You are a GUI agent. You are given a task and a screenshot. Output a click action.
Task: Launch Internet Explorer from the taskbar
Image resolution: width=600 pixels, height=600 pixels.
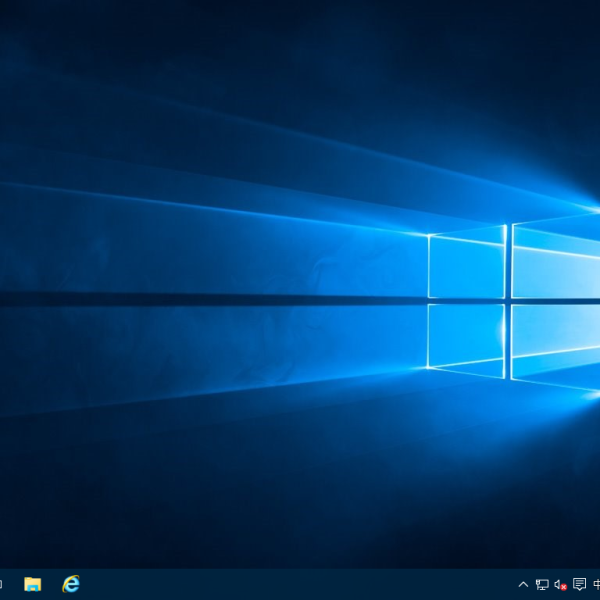(71, 584)
